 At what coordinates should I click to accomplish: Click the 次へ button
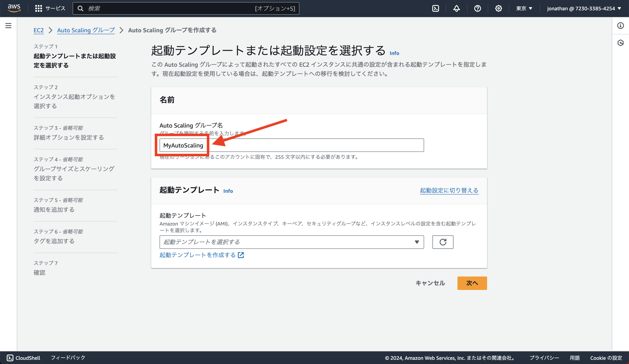472,283
